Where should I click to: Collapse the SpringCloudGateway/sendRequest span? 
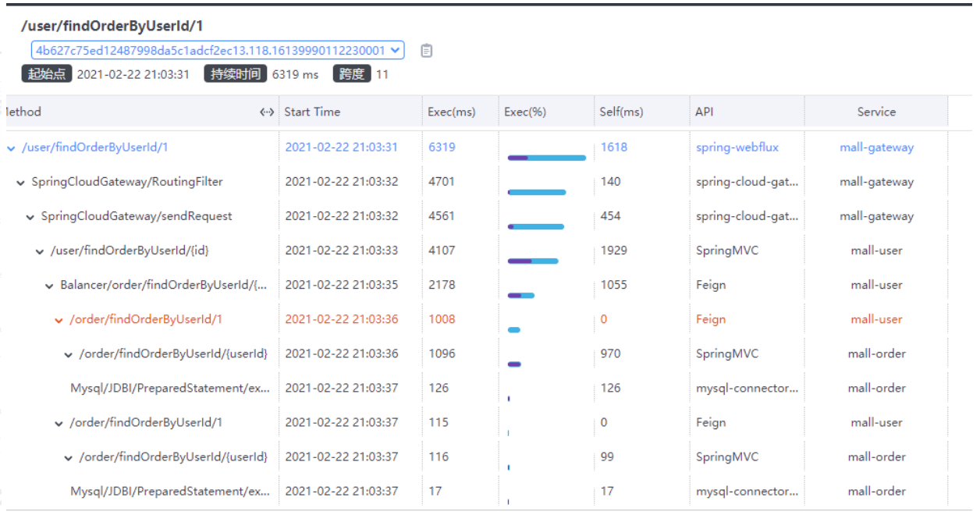pos(30,216)
